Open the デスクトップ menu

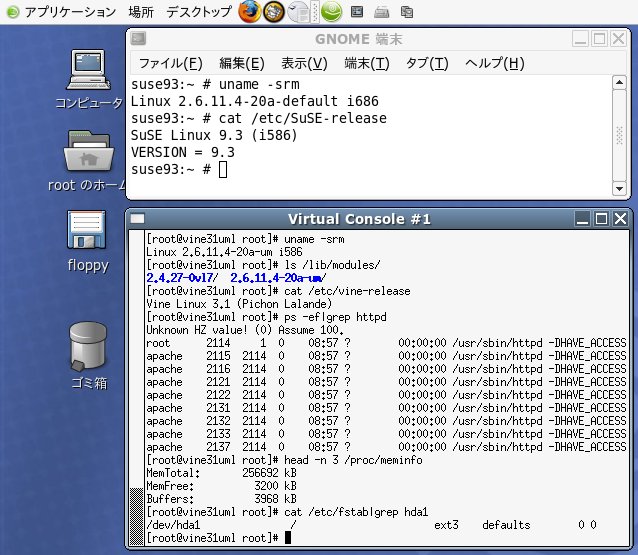click(x=199, y=12)
